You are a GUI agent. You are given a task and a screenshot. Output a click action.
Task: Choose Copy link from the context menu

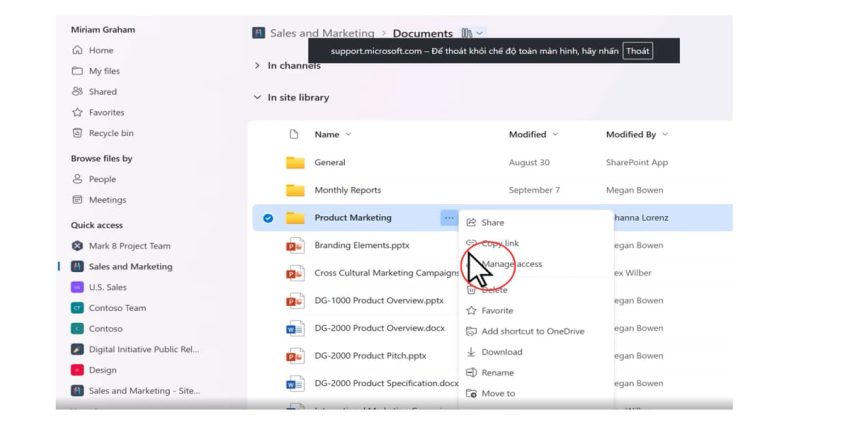click(x=492, y=243)
